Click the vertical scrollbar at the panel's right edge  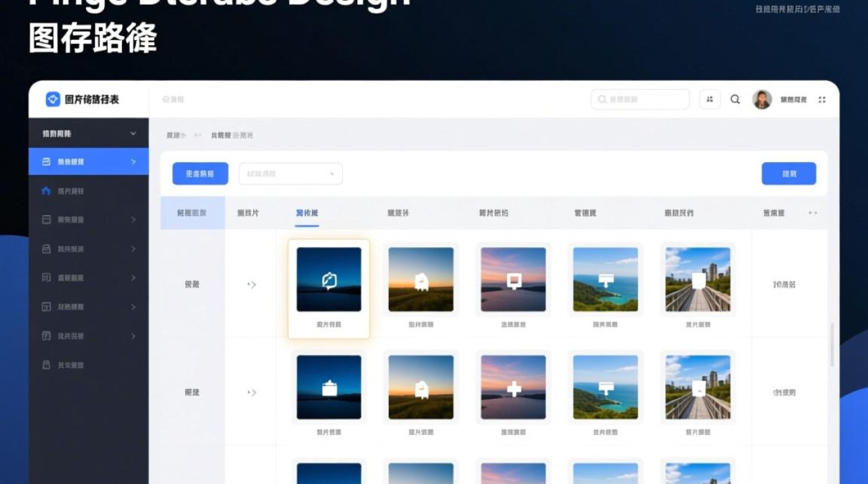[x=832, y=345]
